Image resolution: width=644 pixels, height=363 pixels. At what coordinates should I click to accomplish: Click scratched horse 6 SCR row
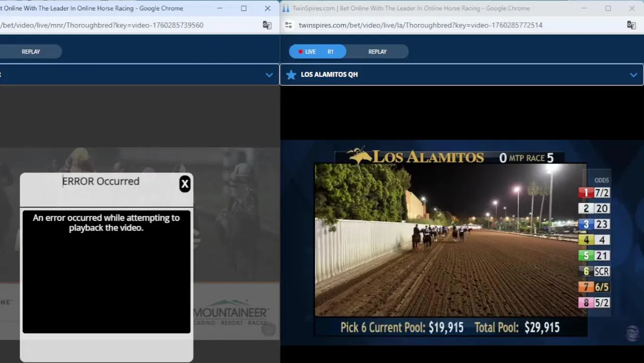tap(594, 271)
